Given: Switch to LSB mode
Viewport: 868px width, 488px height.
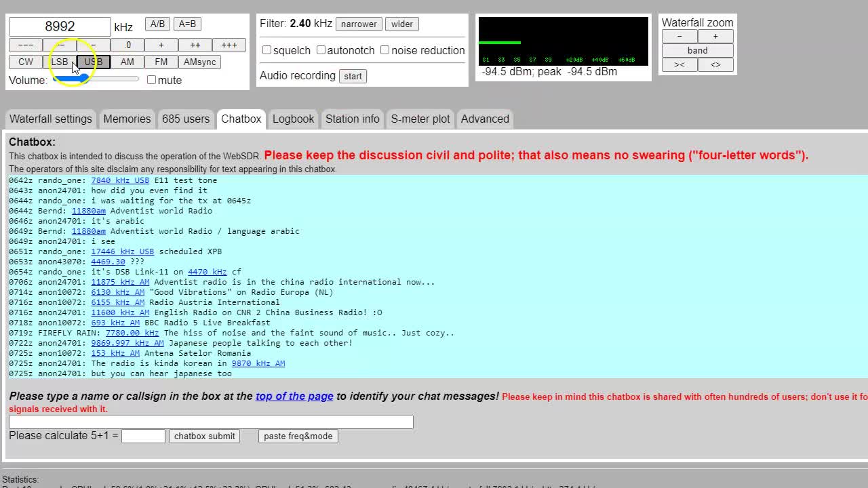Looking at the screenshot, I should point(60,62).
